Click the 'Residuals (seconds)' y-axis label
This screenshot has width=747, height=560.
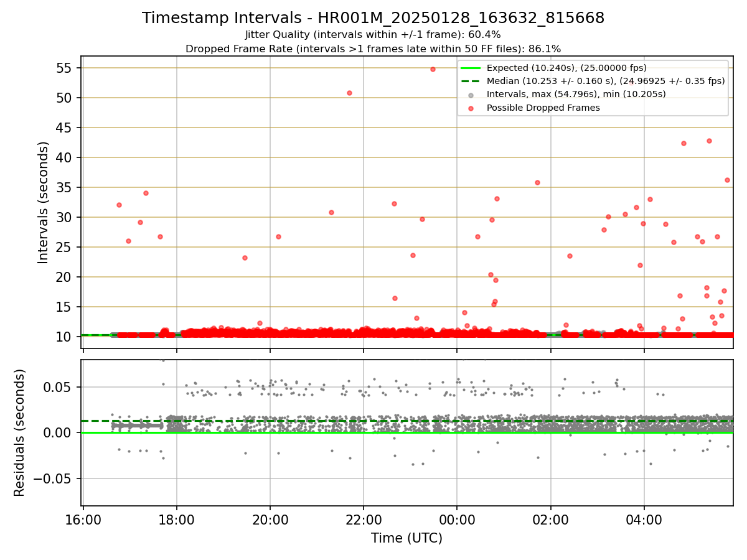point(20,432)
